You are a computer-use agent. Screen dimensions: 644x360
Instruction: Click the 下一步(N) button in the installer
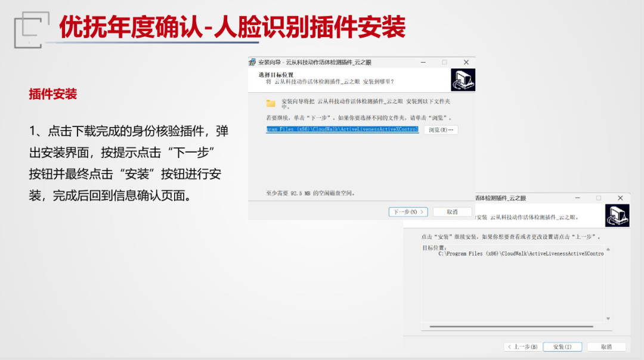pos(408,212)
